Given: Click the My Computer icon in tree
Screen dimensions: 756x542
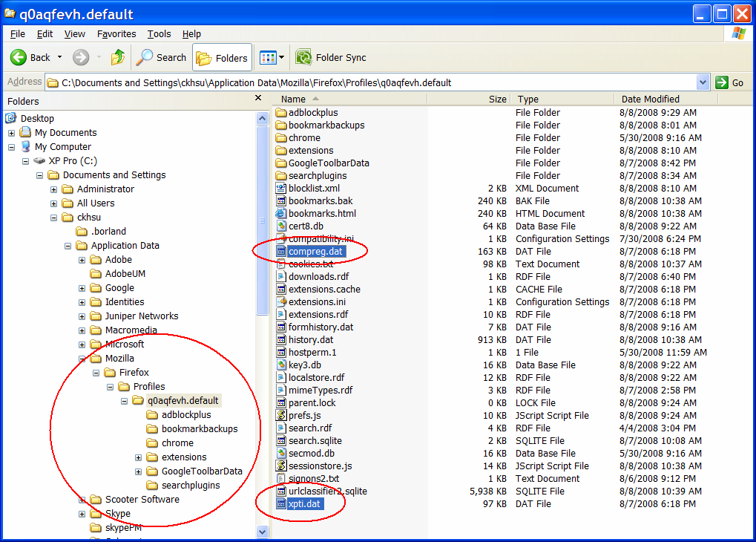Looking at the screenshot, I should pos(26,147).
